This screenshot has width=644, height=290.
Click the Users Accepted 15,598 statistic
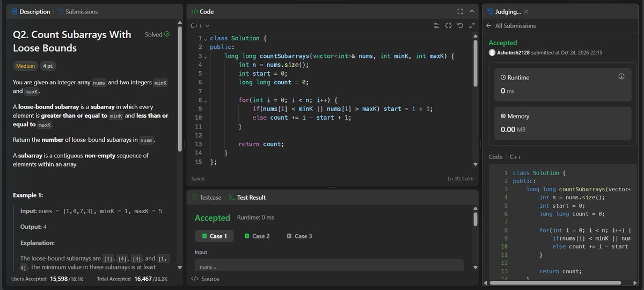tap(48, 279)
